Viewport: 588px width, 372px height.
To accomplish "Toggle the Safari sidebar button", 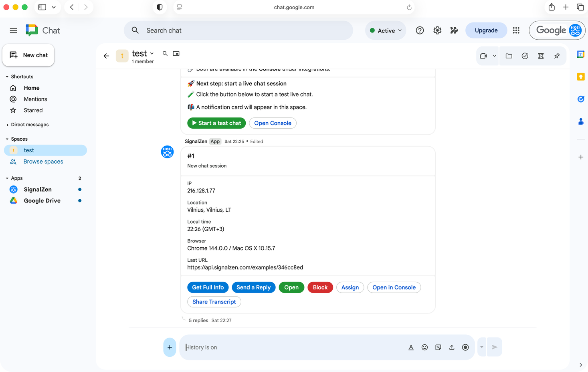I will [x=42, y=7].
